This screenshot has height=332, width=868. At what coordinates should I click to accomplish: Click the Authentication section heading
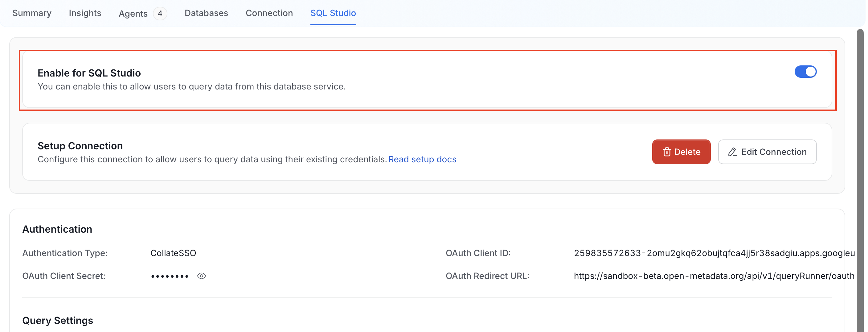tap(57, 229)
